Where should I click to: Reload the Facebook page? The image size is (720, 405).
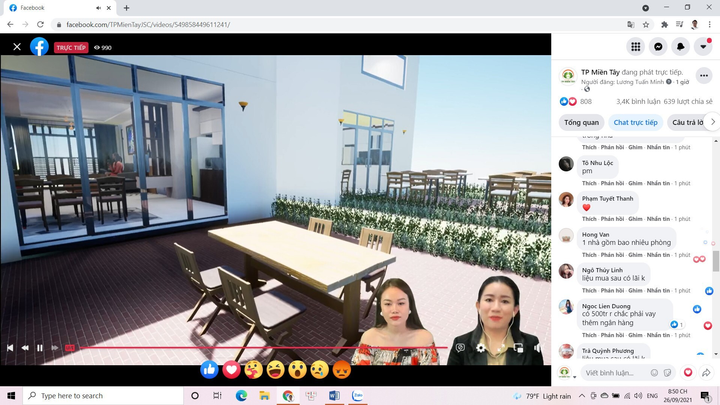point(40,24)
